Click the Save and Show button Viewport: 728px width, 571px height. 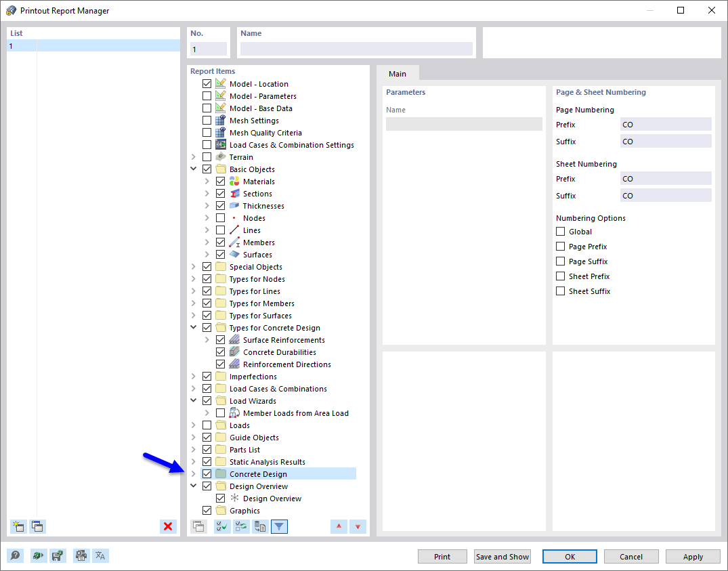[x=502, y=556]
